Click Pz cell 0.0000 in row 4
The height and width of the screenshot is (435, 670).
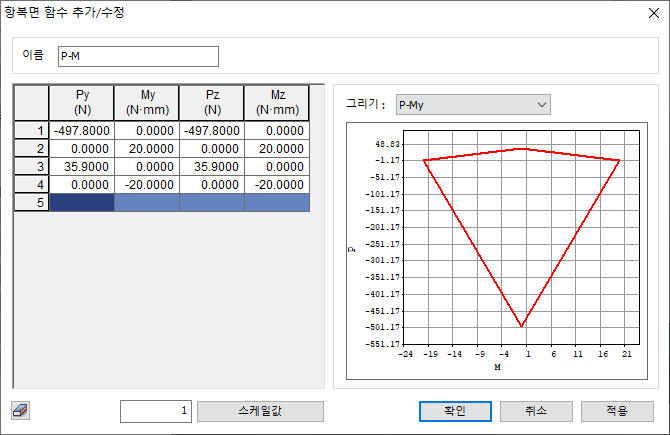(x=212, y=184)
